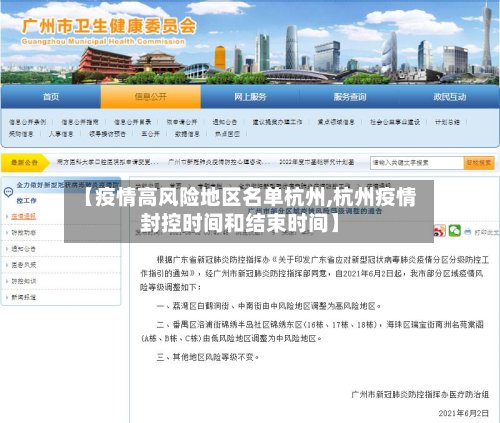Select 疫情通报 in left sidebar

pyautogui.click(x=23, y=216)
